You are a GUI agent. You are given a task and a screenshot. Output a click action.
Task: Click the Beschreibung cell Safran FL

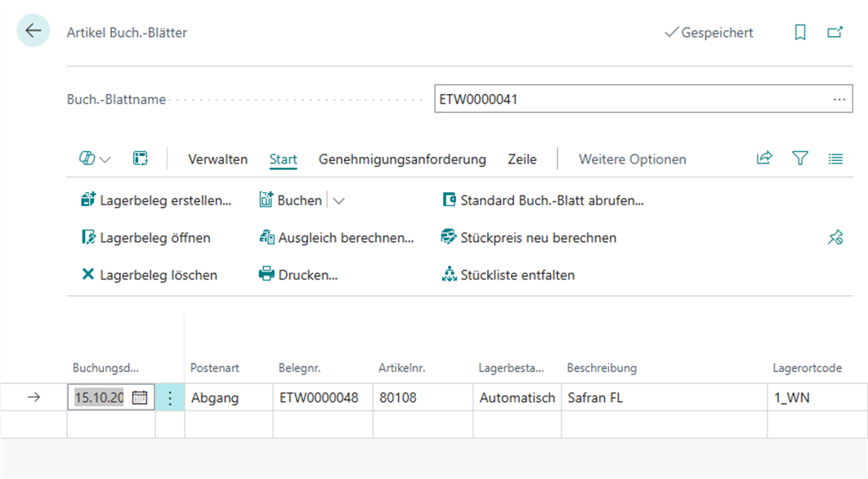pyautogui.click(x=664, y=397)
